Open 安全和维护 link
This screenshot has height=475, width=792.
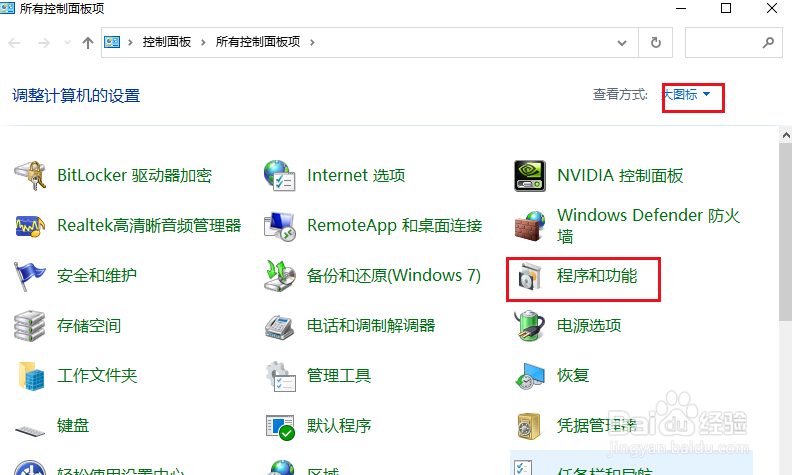pos(97,275)
